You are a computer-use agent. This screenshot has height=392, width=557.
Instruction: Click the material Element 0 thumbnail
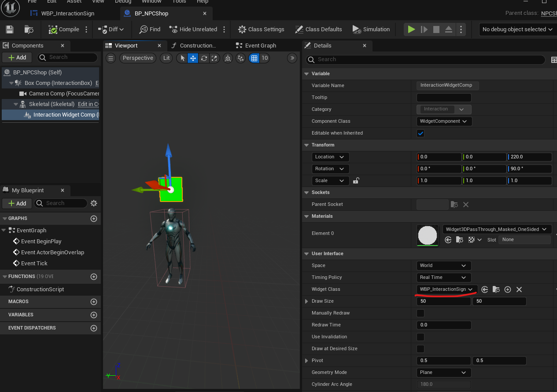click(427, 235)
